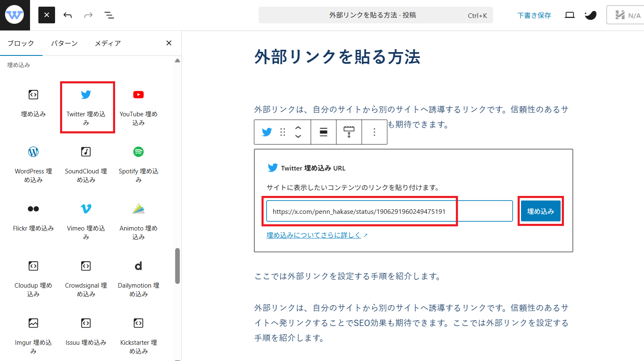Open the preview device icon
Image resolution: width=644 pixels, height=361 pixels.
(x=570, y=15)
